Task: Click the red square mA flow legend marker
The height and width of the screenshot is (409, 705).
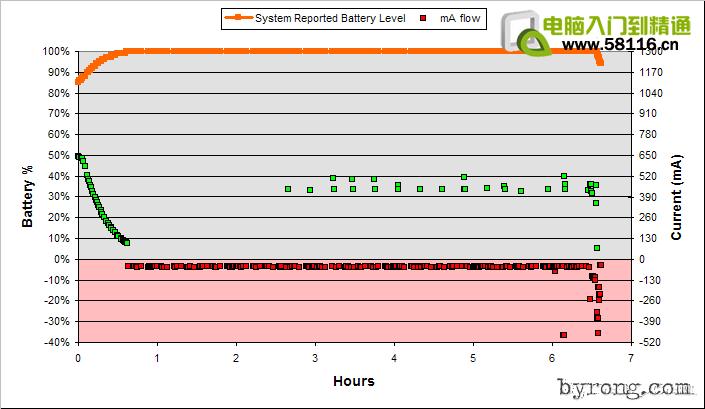Action: coord(424,18)
